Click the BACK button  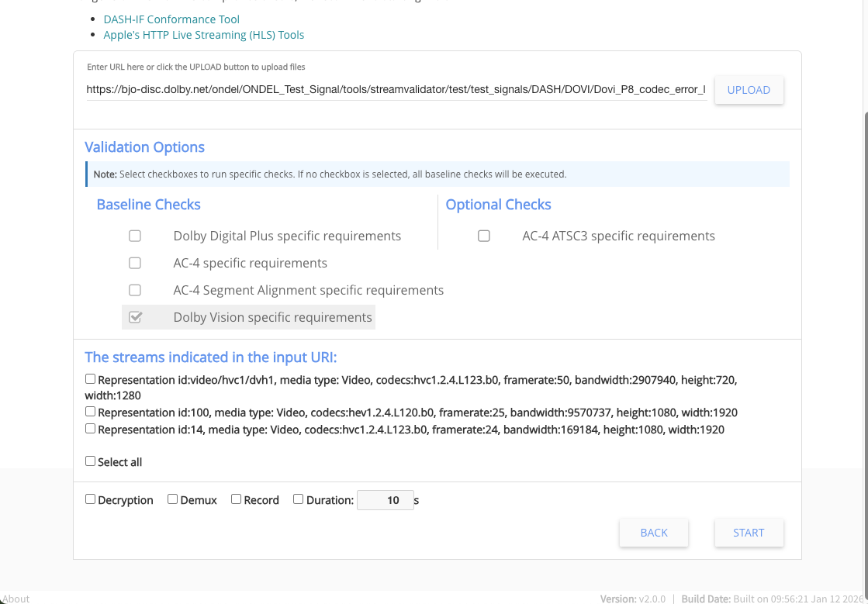coord(653,533)
